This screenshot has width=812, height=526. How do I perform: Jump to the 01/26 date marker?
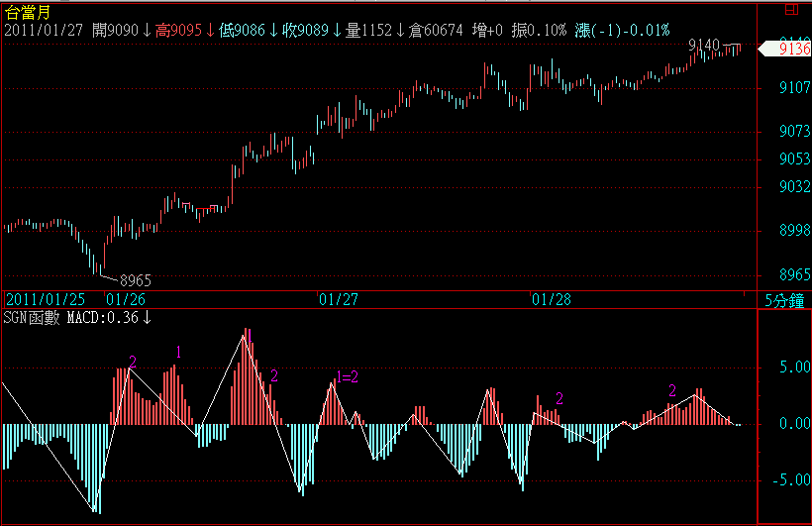pyautogui.click(x=125, y=298)
